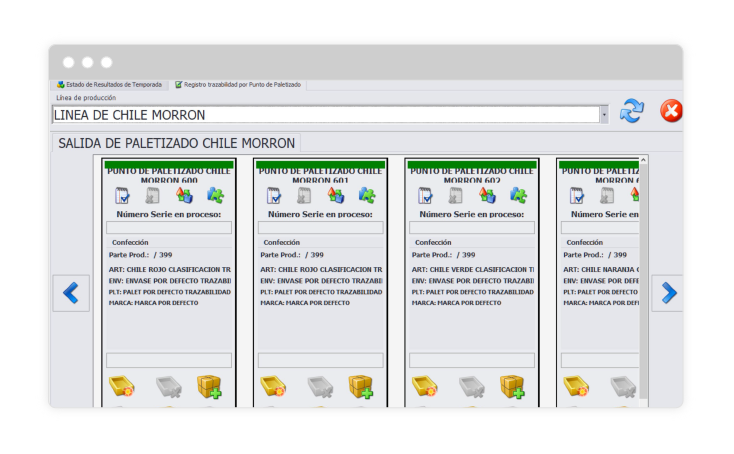
Task: Click colored shapes icon in MORRON 600 panel
Action: click(185, 195)
